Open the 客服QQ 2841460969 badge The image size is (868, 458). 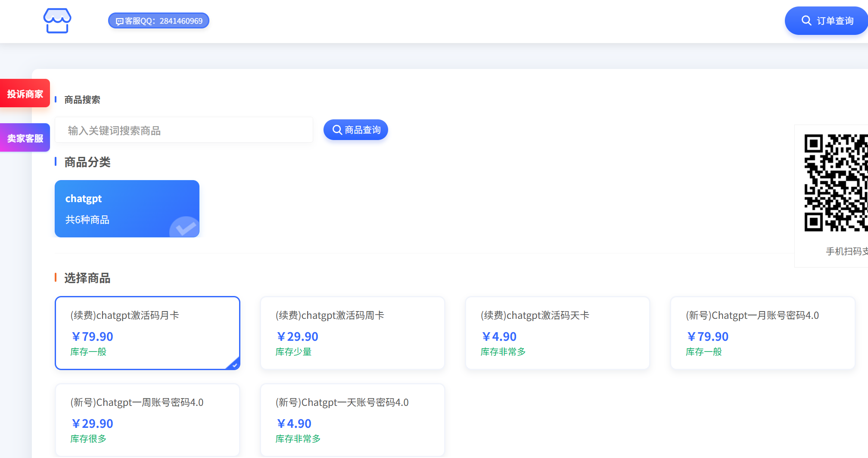[x=159, y=21]
